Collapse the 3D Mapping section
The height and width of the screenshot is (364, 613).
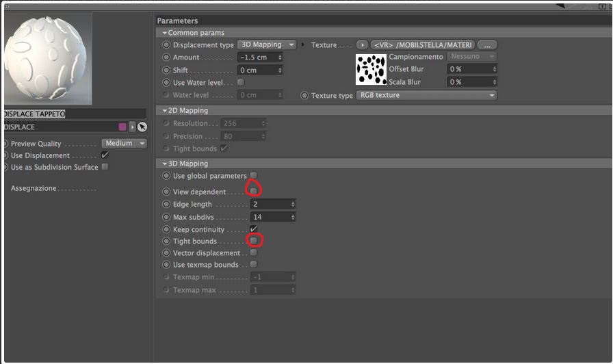[165, 164]
